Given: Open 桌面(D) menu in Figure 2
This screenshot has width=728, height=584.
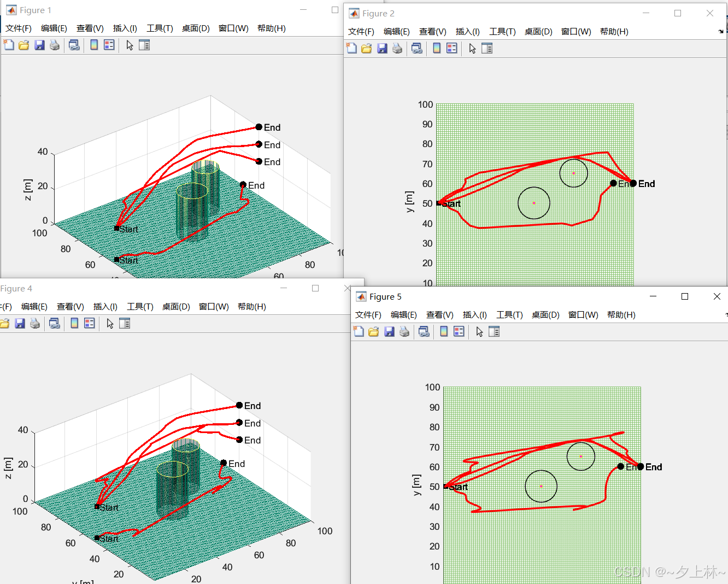Looking at the screenshot, I should 538,32.
